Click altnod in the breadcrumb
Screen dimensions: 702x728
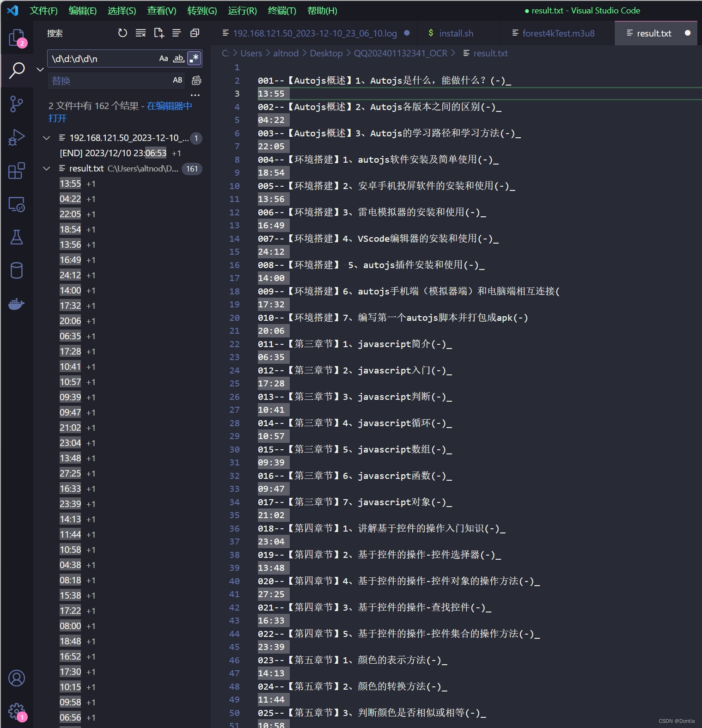[286, 53]
